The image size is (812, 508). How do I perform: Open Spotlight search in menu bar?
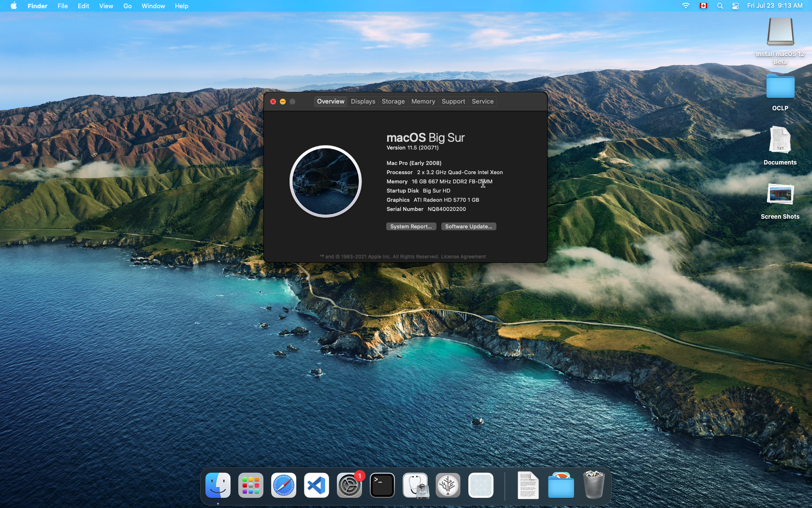click(x=720, y=6)
